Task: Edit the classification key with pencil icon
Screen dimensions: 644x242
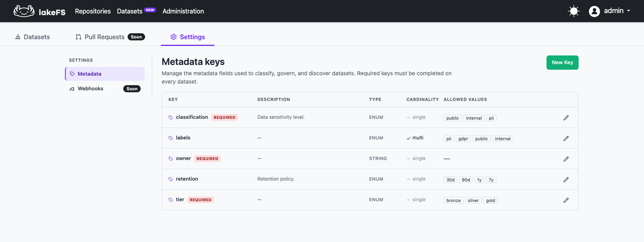Action: tap(566, 118)
